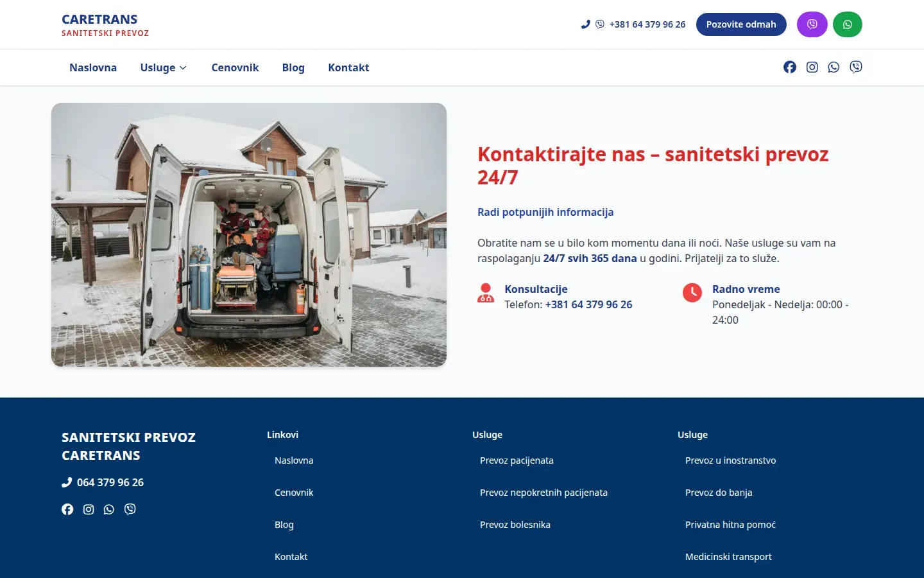Click the Radno vreme heading
The width and height of the screenshot is (924, 578).
[746, 289]
